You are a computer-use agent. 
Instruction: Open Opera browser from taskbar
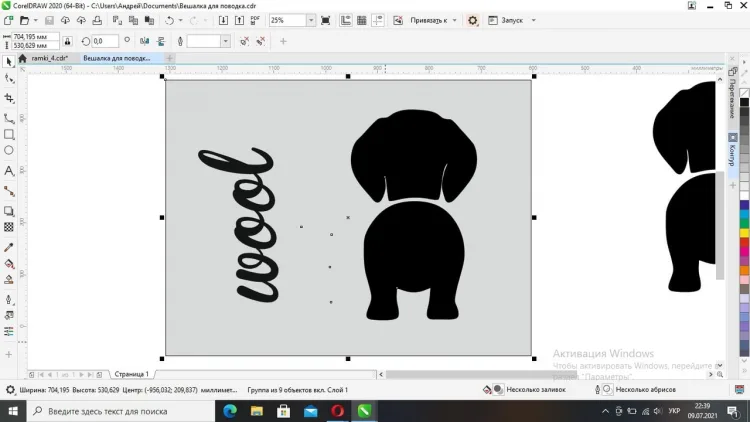(338, 411)
